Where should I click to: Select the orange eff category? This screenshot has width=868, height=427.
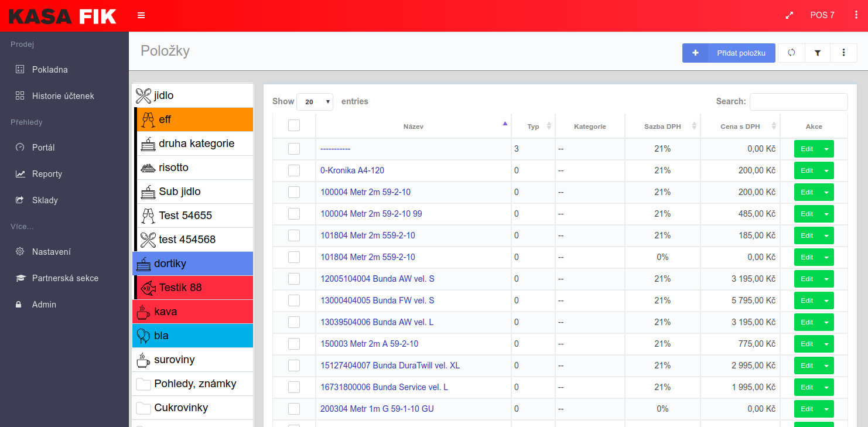tap(194, 119)
